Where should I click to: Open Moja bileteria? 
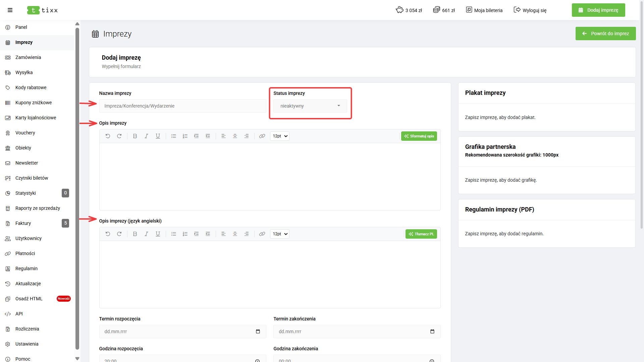pos(484,10)
